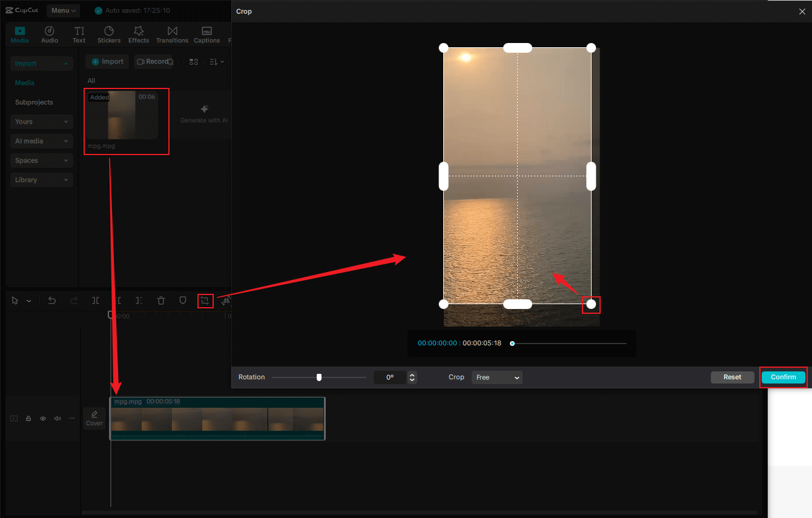Open the Stickers panel
Viewport: 812px width, 518px height.
109,34
